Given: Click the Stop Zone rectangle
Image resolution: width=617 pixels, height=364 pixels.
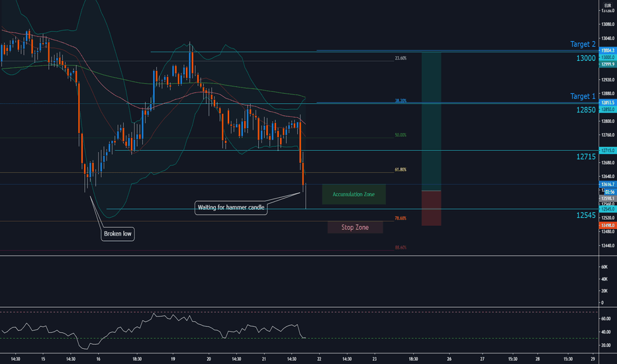Looking at the screenshot, I should 355,227.
